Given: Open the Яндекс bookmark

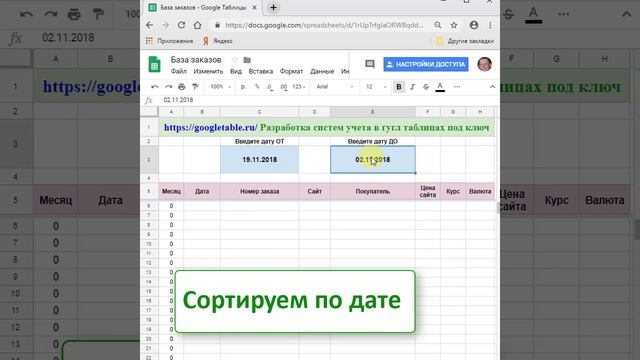Looking at the screenshot, I should (x=218, y=41).
